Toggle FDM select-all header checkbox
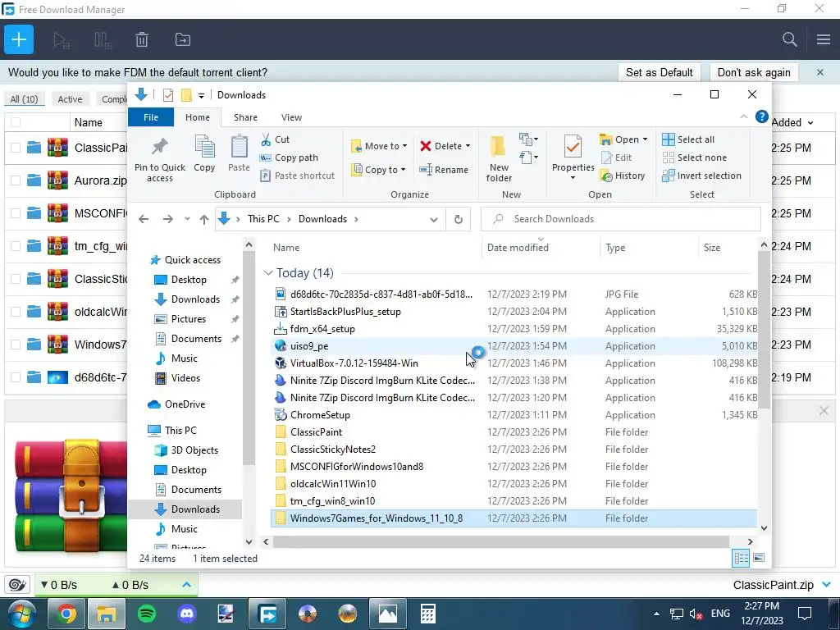The height and width of the screenshot is (630, 840). tap(16, 122)
